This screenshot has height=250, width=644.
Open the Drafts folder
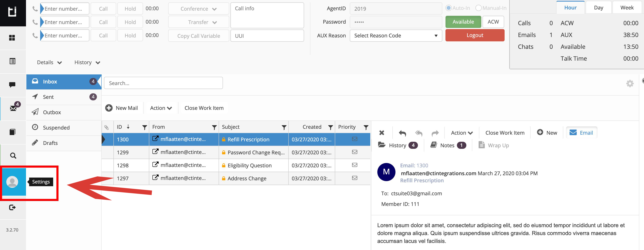point(64,143)
